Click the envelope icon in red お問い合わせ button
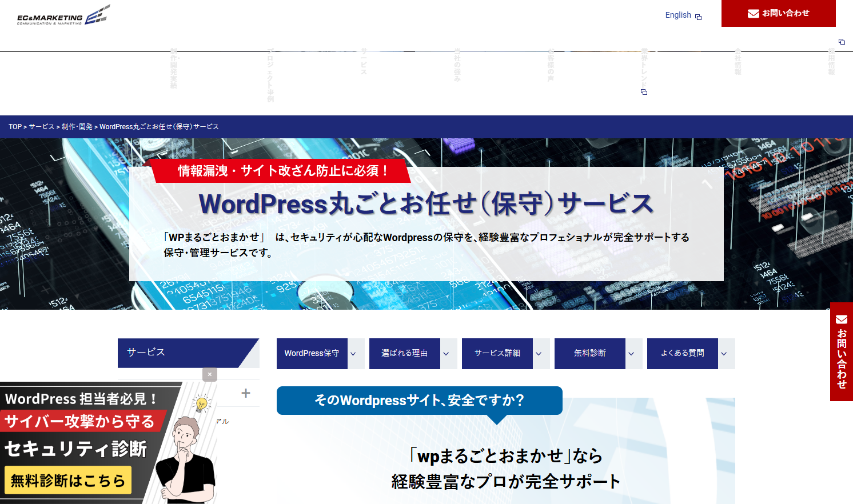 (753, 13)
